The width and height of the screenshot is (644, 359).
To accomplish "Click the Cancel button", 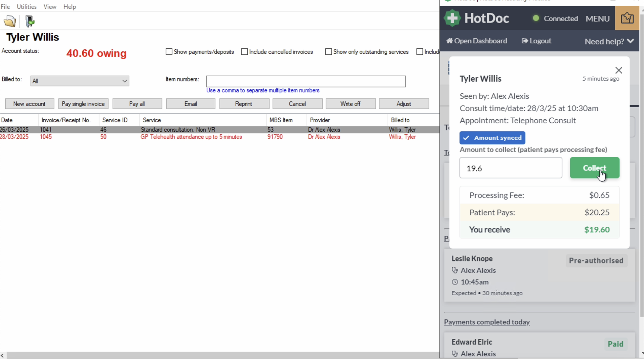I will pyautogui.click(x=297, y=104).
